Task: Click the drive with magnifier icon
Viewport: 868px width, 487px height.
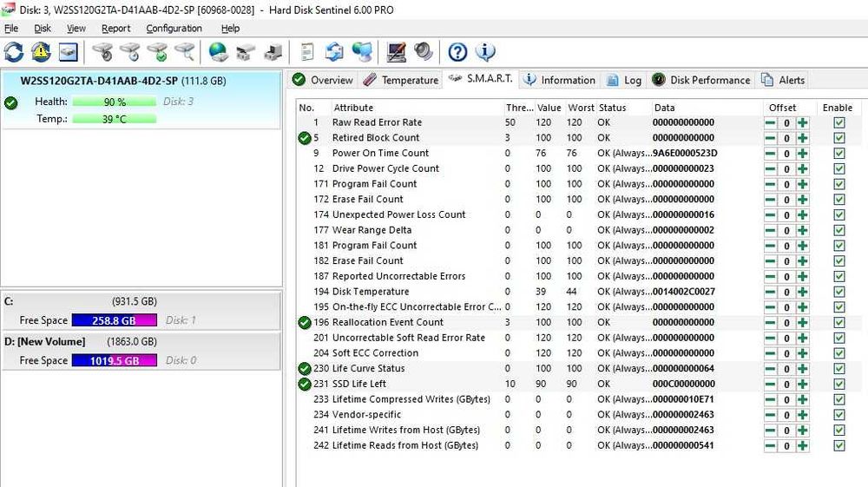Action: click(185, 52)
